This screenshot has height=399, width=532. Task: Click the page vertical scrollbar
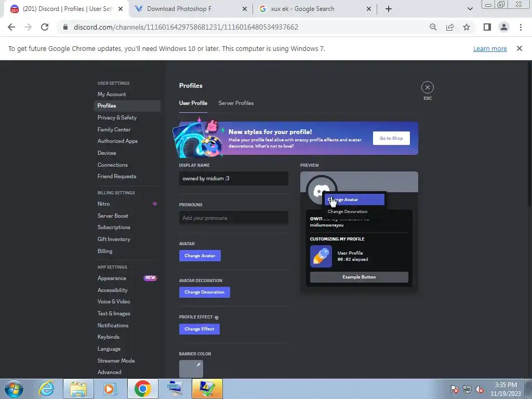point(529,134)
